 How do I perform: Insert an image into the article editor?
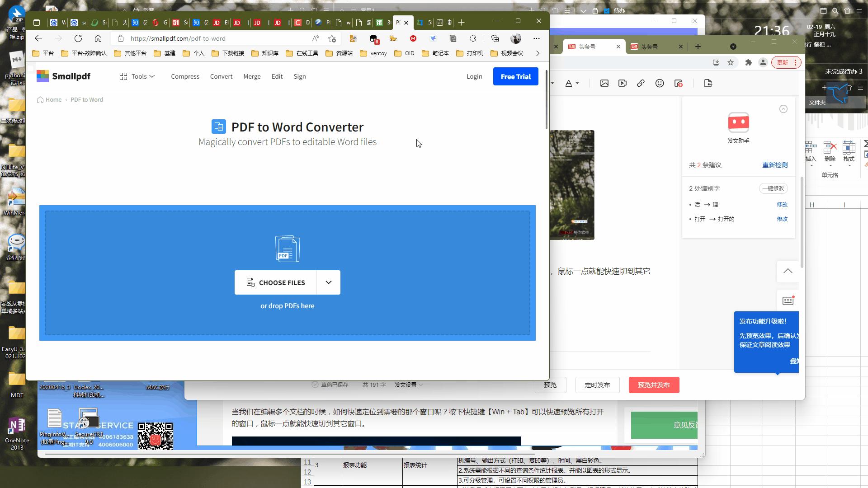(604, 83)
